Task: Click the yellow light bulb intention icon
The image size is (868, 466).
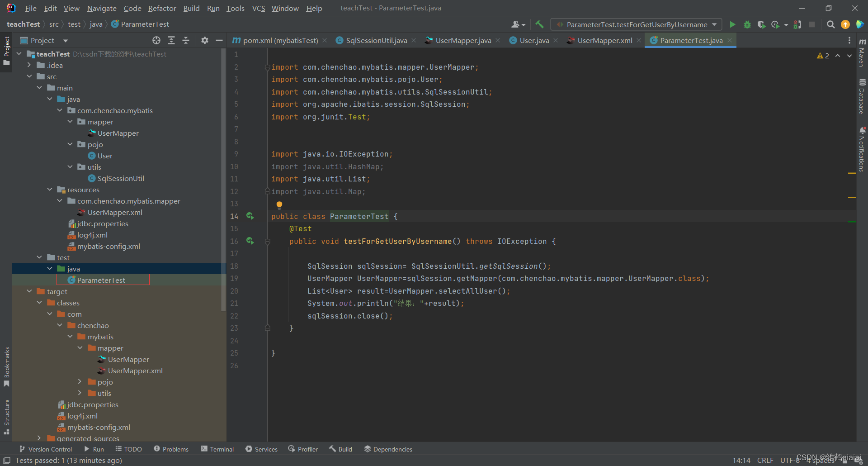Action: coord(279,205)
